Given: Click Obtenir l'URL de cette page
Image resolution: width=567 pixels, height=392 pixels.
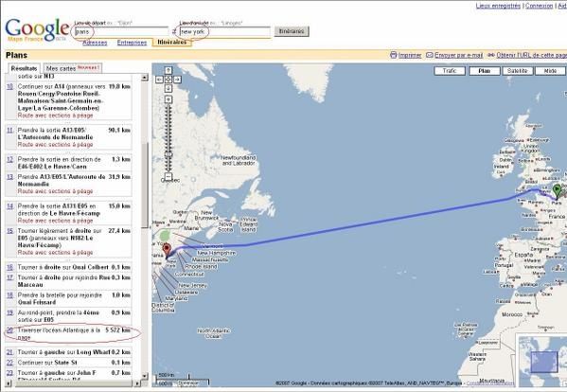Looking at the screenshot, I should tap(532, 55).
